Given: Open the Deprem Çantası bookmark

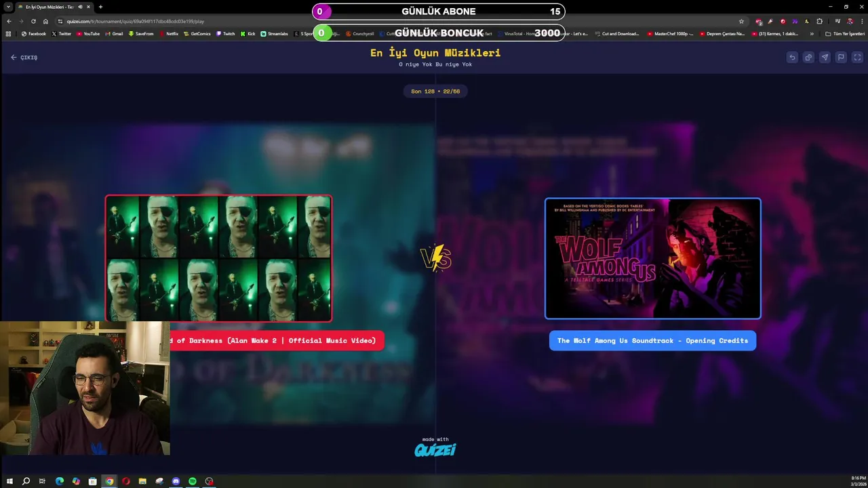Looking at the screenshot, I should point(722,33).
